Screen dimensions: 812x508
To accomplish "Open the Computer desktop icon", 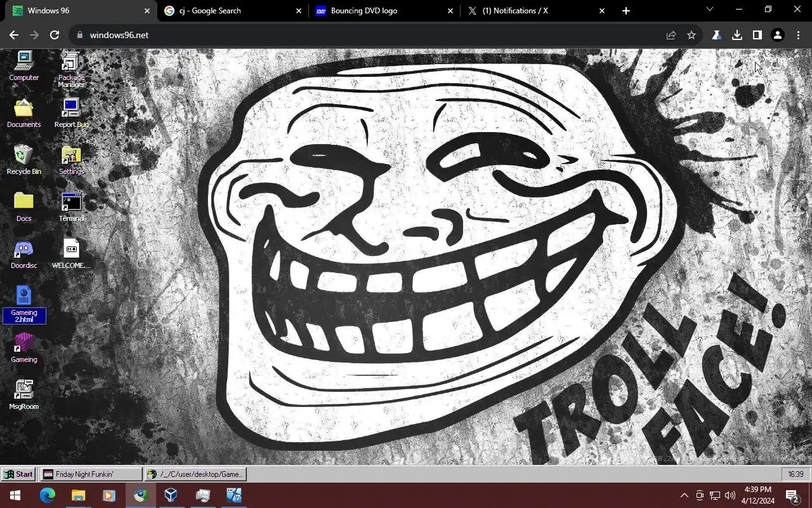I will click(23, 65).
